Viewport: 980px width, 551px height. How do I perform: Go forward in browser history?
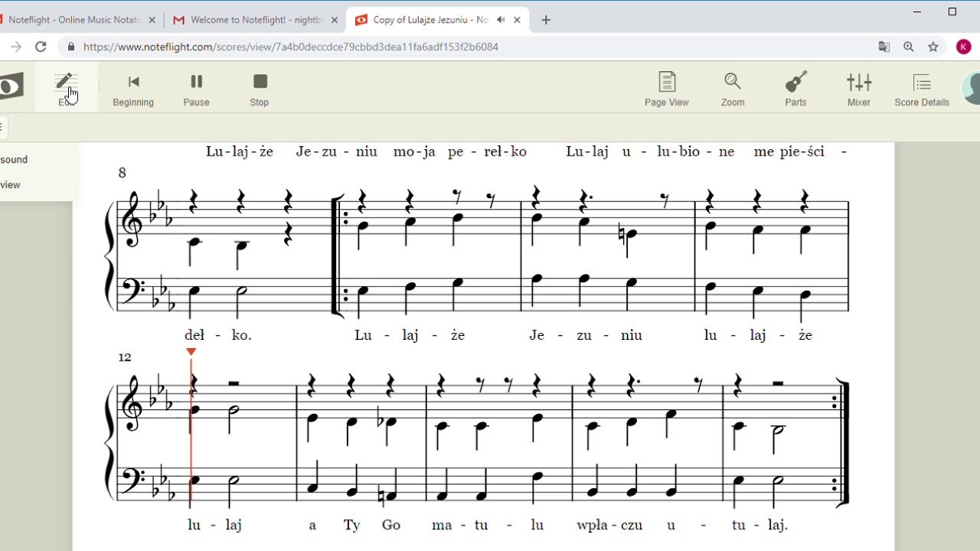(x=16, y=47)
